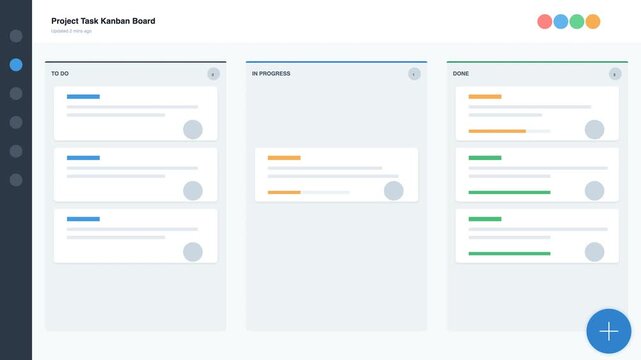Click blue tag on second TO DO card
Image resolution: width=641 pixels, height=360 pixels.
[x=83, y=158]
